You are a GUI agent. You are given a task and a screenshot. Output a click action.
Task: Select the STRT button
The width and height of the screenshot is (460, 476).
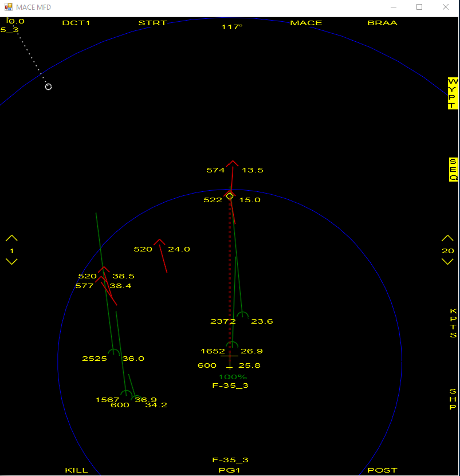pos(153,23)
